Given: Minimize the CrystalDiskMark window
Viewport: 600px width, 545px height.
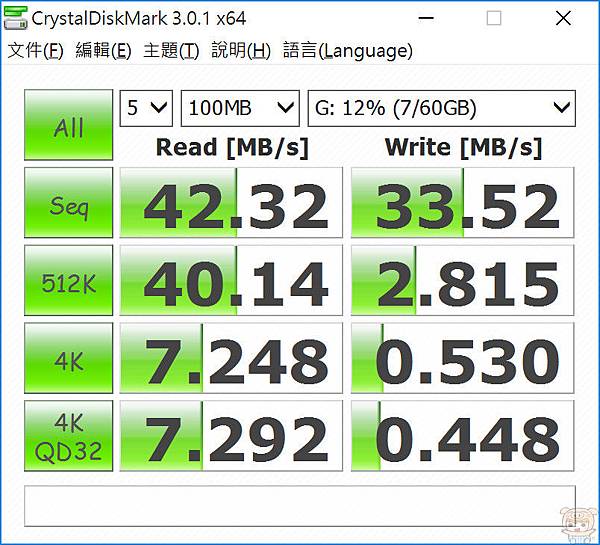Looking at the screenshot, I should [x=426, y=18].
